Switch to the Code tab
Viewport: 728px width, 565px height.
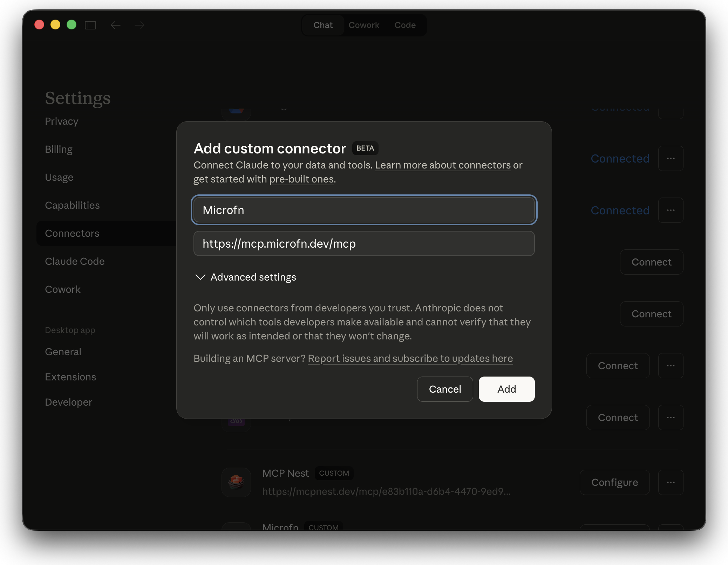coord(405,25)
